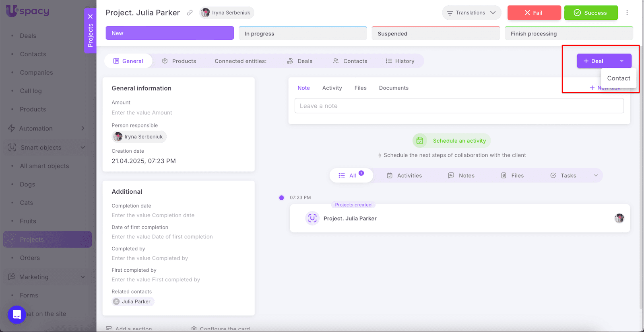Open the Deal button dropdown arrow
The image size is (644, 332).
pyautogui.click(x=621, y=61)
